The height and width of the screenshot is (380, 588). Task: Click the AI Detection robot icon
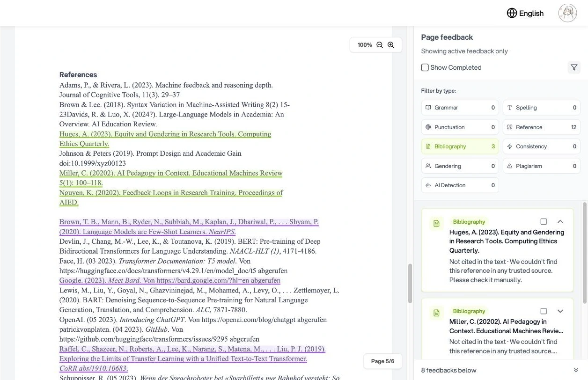click(428, 185)
